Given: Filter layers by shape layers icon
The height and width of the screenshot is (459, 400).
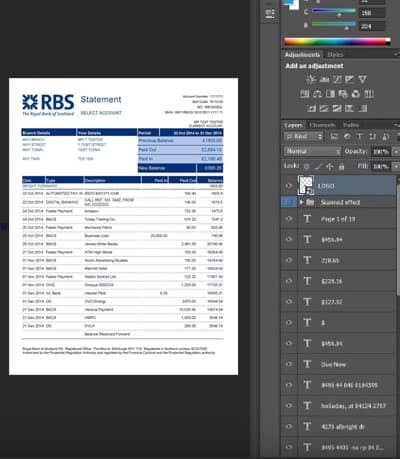Looking at the screenshot, I should pos(372,137).
